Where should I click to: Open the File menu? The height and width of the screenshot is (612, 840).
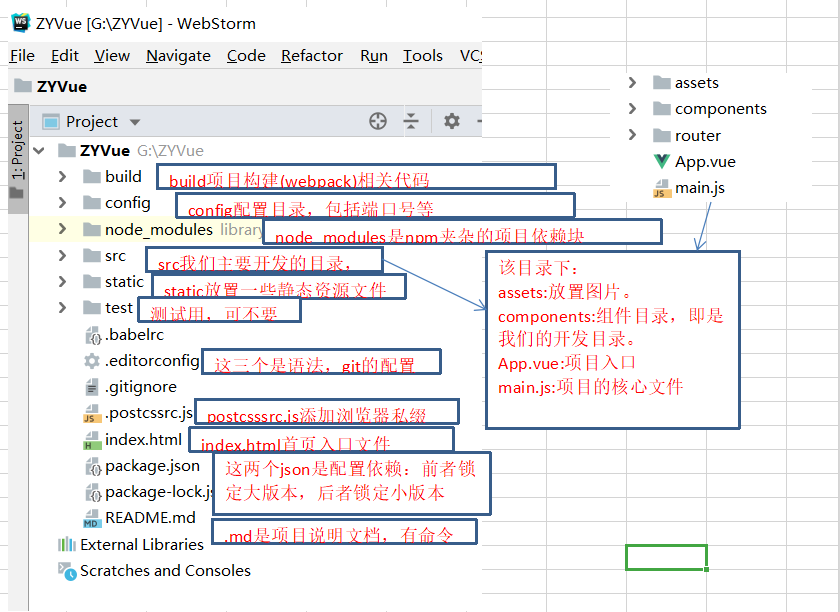pos(22,56)
